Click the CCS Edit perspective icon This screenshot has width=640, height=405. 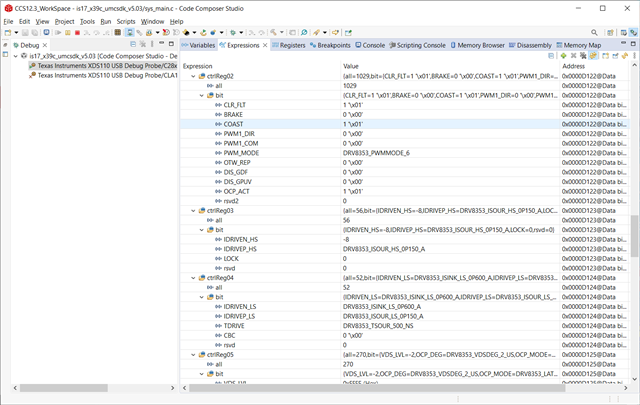624,32
